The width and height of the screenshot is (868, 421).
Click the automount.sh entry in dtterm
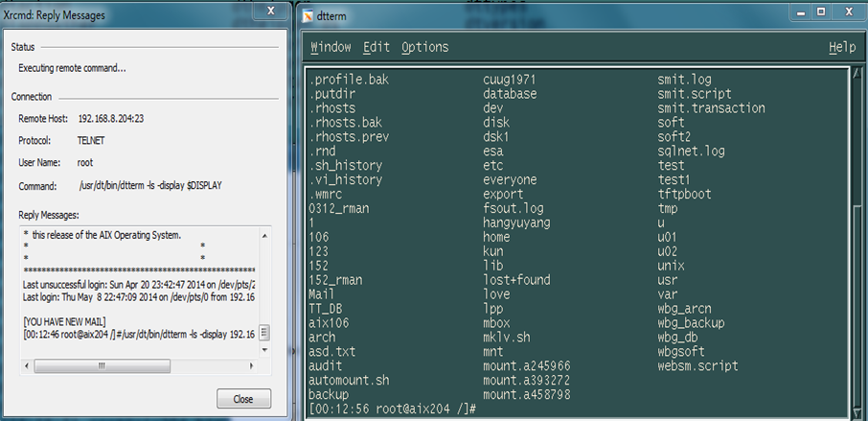coord(350,381)
